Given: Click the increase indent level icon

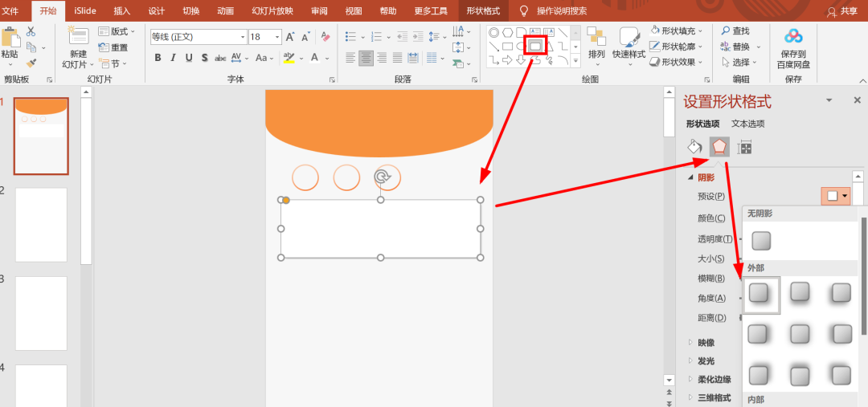Looking at the screenshot, I should pos(418,37).
